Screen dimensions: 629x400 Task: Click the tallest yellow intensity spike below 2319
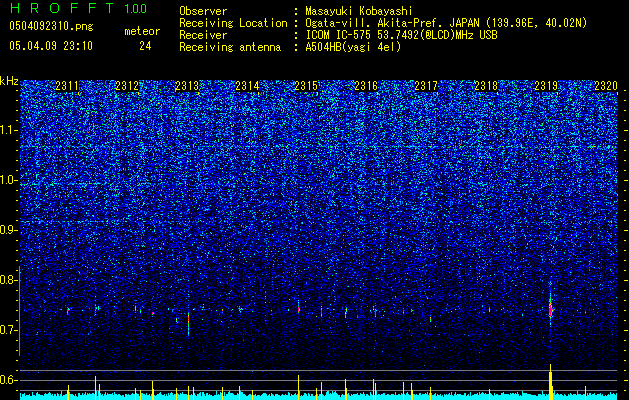click(x=551, y=382)
